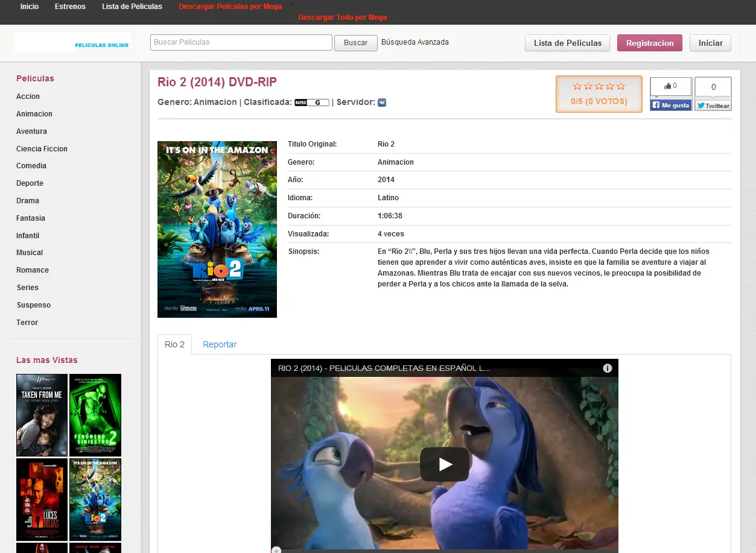
Task: Click the video title text overlay
Action: tap(384, 368)
